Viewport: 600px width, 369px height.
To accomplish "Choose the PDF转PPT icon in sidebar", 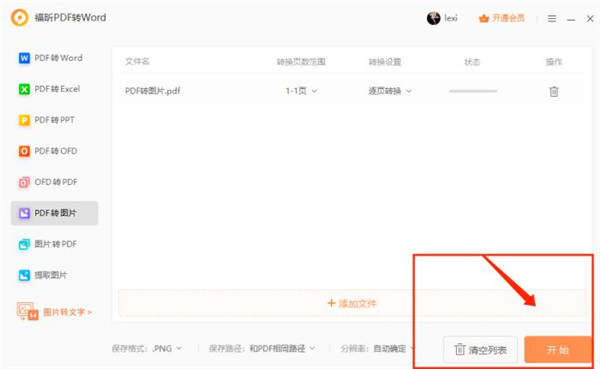I will 24,120.
